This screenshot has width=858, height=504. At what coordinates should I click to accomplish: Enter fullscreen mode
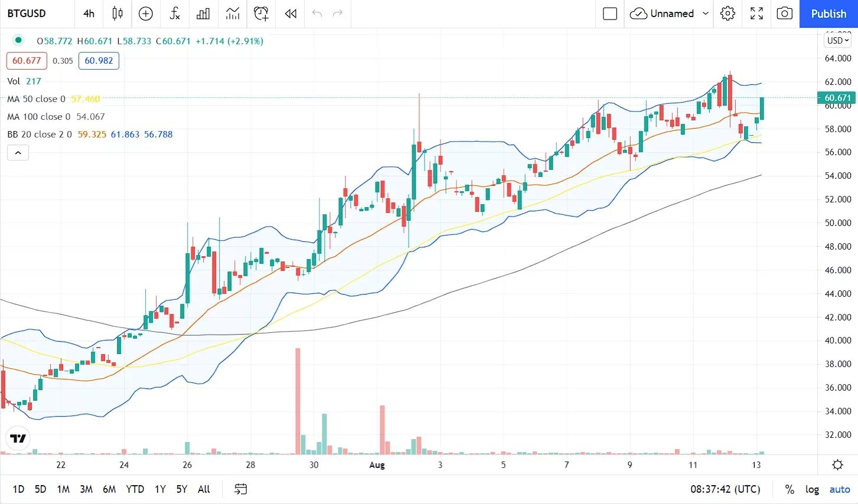tap(756, 14)
